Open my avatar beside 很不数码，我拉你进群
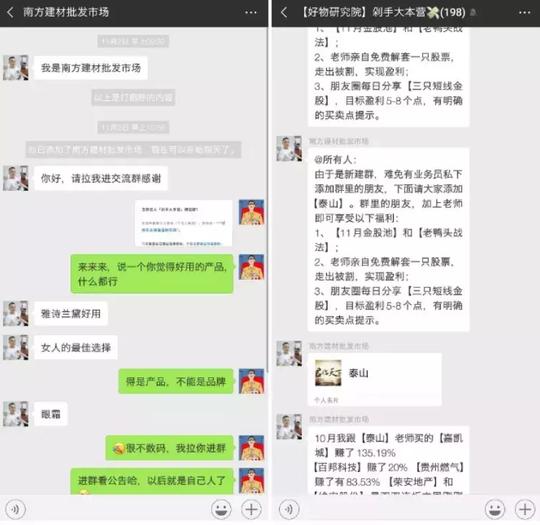 251,448
